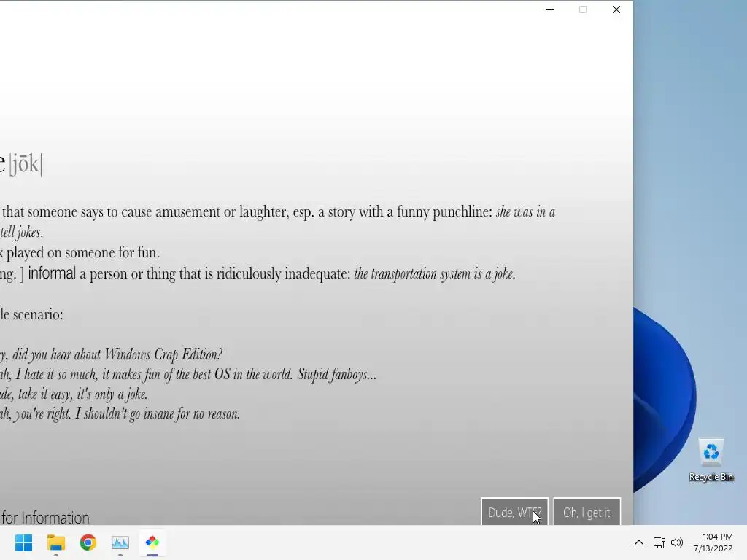Minimize the joke definition window
Image resolution: width=747 pixels, height=560 pixels.
(550, 9)
